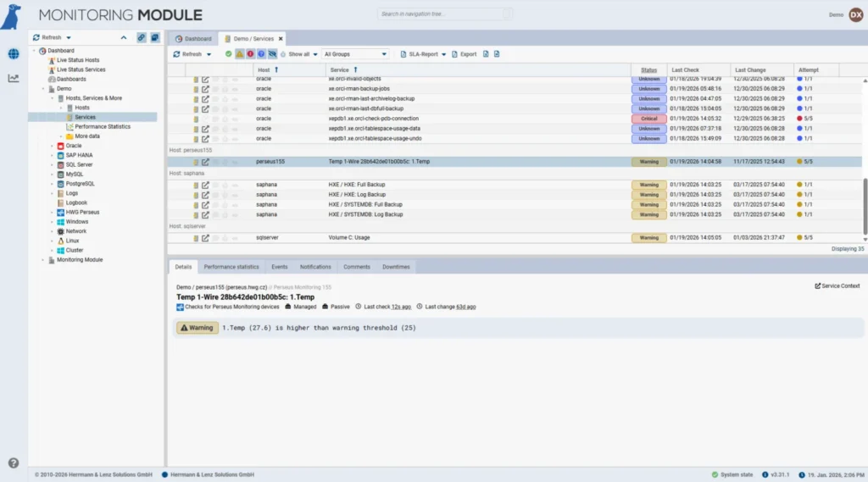
Task: Select the Logbook tree item
Action: click(x=76, y=203)
